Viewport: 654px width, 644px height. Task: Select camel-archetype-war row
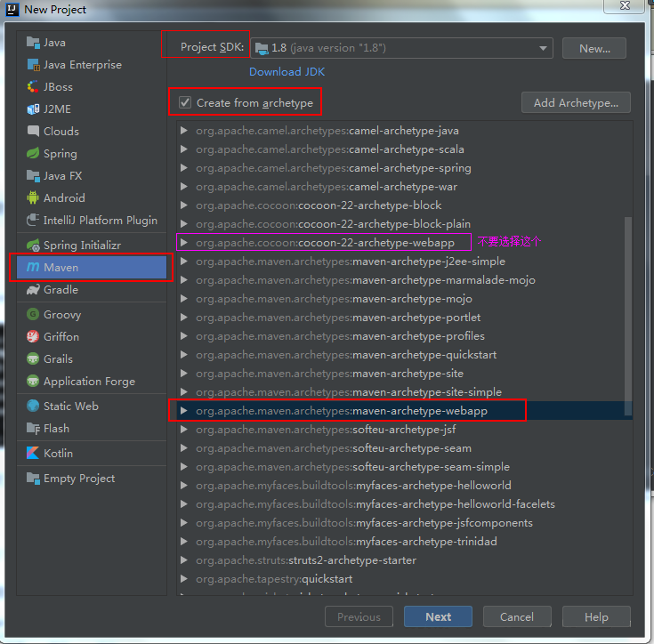pyautogui.click(x=404, y=186)
